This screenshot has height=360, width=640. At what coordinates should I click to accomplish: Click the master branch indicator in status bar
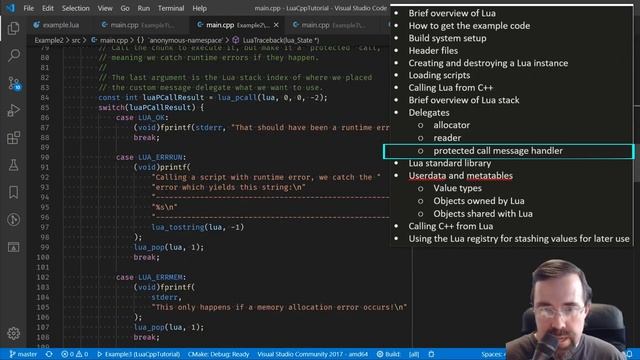coord(23,354)
